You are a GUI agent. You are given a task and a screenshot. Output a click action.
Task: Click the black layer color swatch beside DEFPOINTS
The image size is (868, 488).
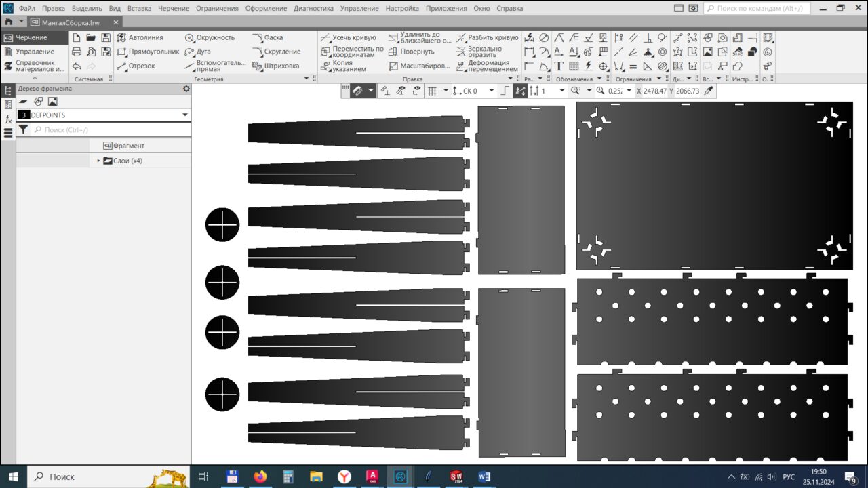tap(24, 115)
